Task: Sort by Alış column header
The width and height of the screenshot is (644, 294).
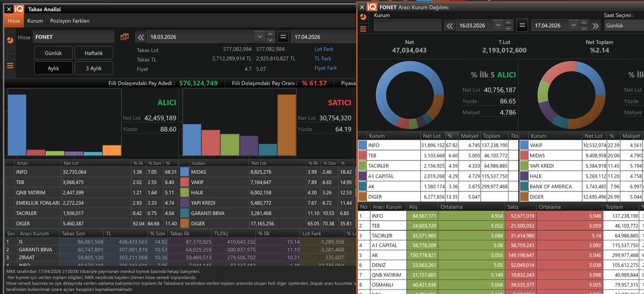Action: coord(423,207)
